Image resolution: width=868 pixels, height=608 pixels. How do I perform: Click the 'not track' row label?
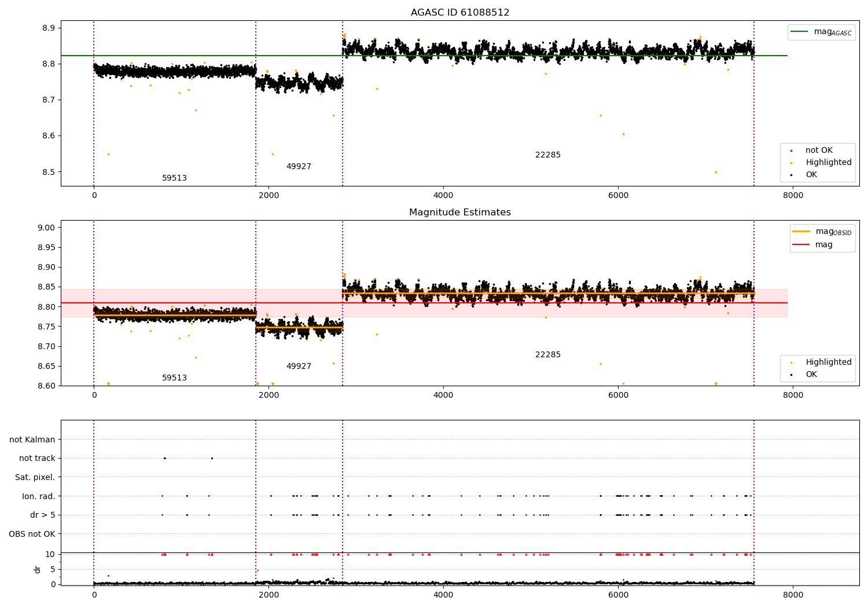coord(37,459)
